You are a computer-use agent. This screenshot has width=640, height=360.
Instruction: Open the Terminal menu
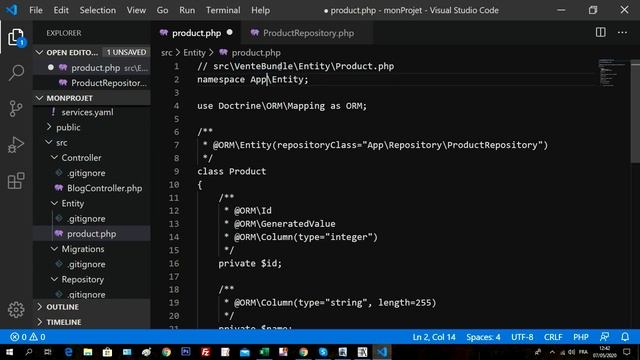pyautogui.click(x=223, y=10)
